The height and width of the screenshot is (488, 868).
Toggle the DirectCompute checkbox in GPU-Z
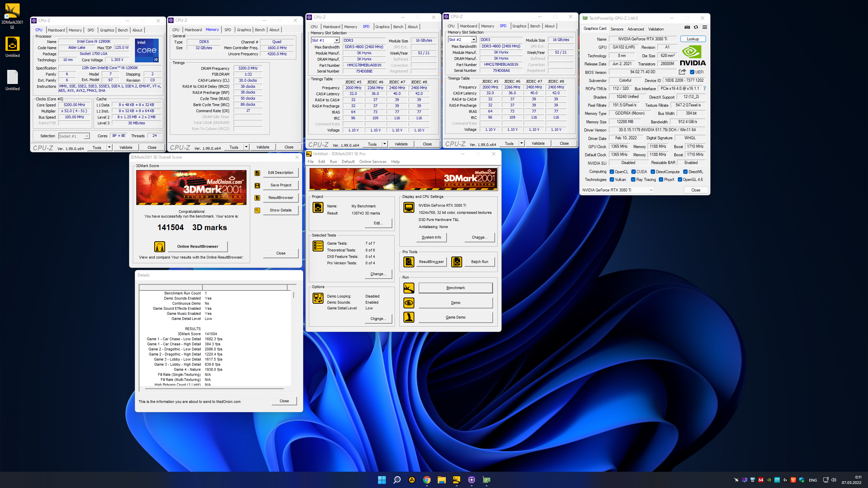pyautogui.click(x=653, y=172)
